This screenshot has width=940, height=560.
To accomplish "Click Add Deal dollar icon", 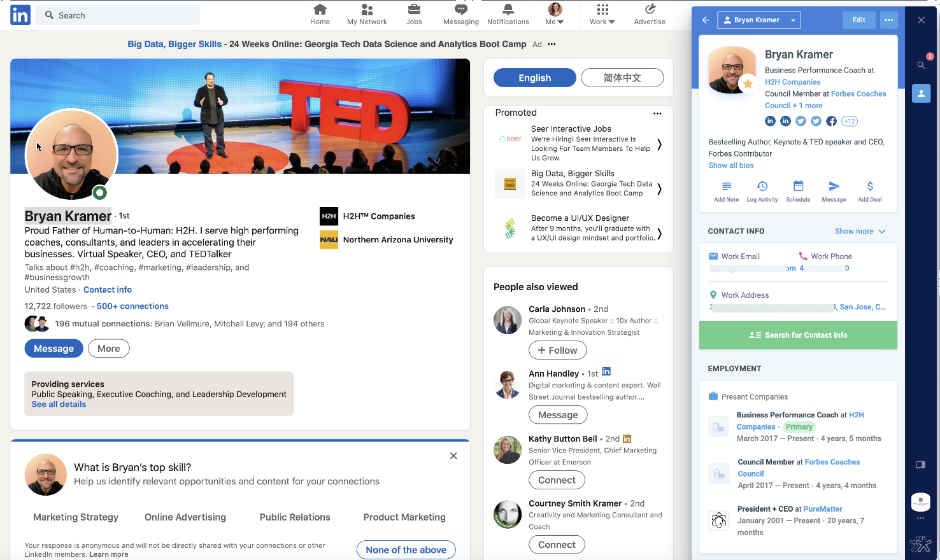I will coord(870,186).
